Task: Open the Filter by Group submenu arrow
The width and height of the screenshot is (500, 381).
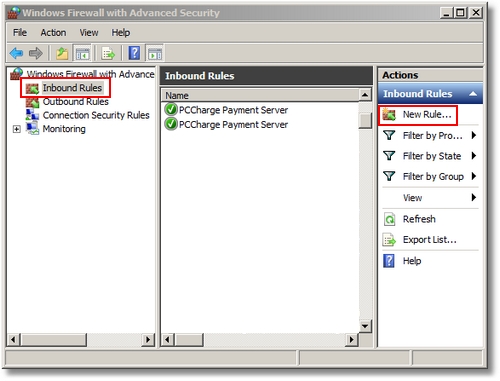Action: click(474, 176)
